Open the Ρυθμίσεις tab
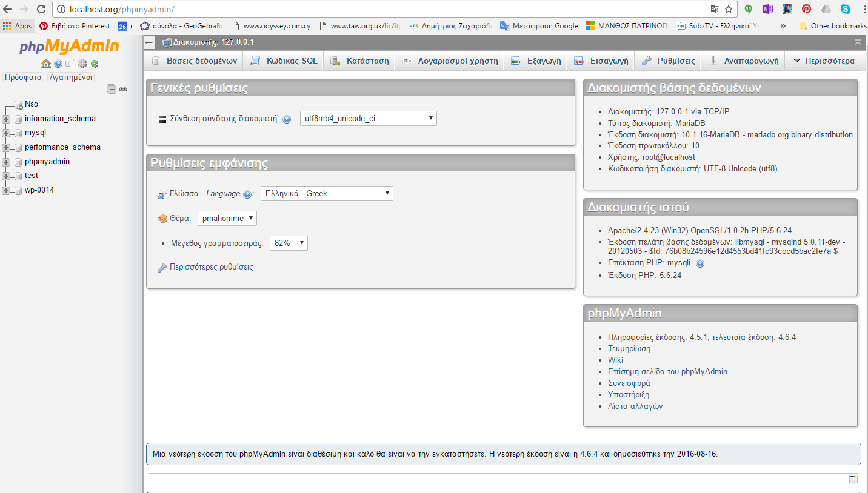868x493 pixels. 669,61
